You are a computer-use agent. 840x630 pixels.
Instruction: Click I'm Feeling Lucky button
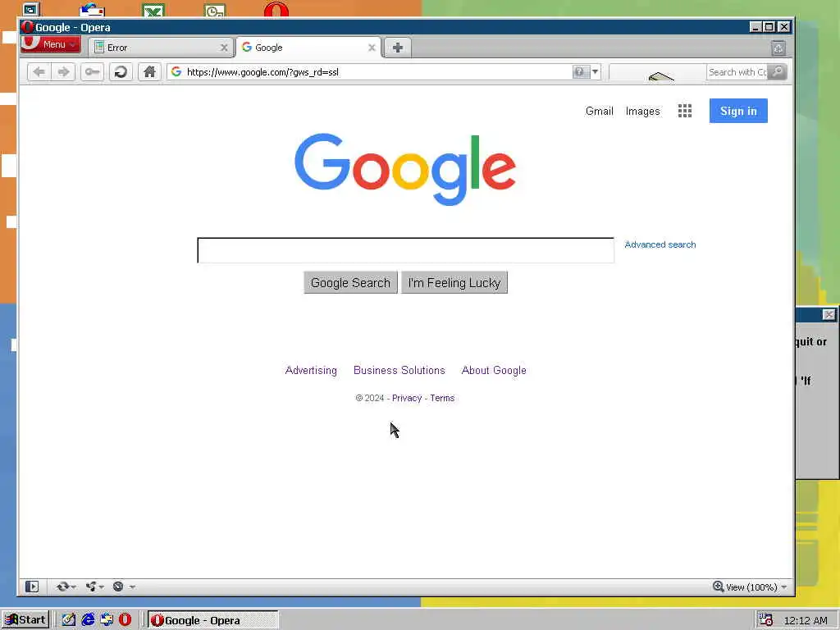tap(454, 282)
